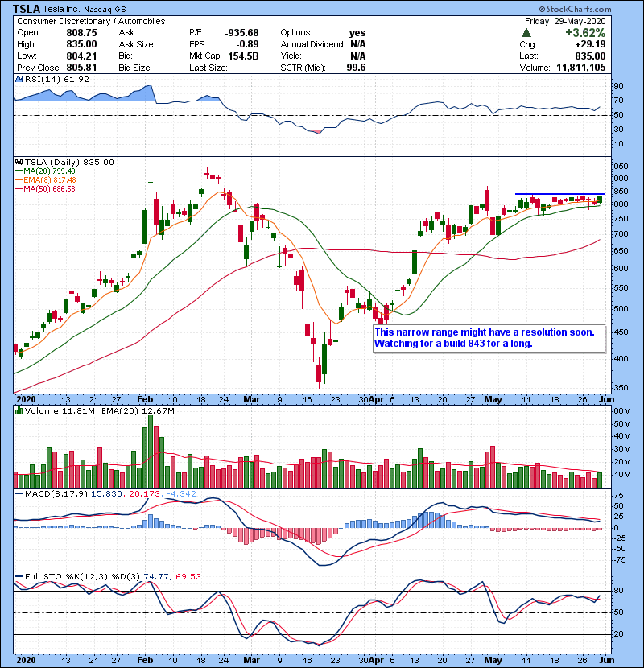This screenshot has height=668, width=644.
Task: Click the stochastic %D value 69.53
Action: coord(188,577)
